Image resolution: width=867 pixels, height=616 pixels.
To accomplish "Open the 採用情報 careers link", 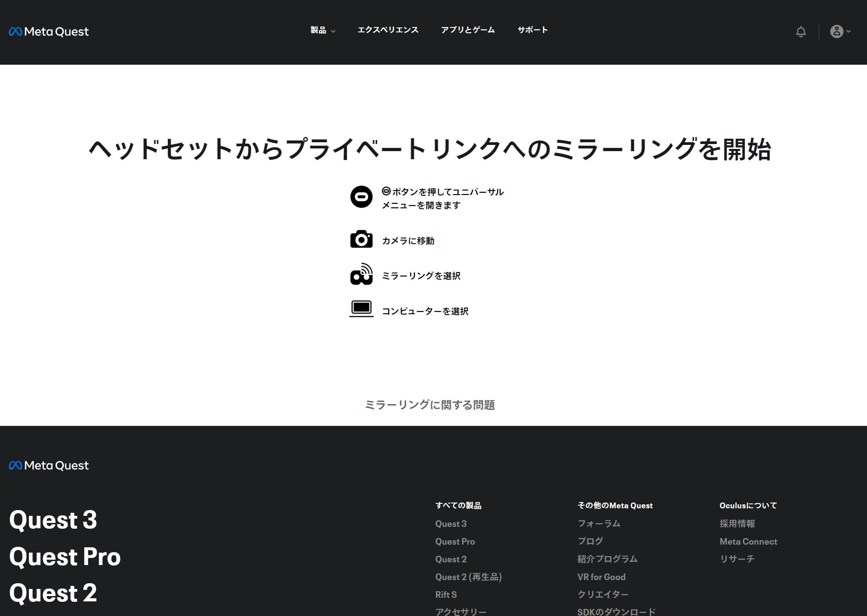I will [x=737, y=524].
